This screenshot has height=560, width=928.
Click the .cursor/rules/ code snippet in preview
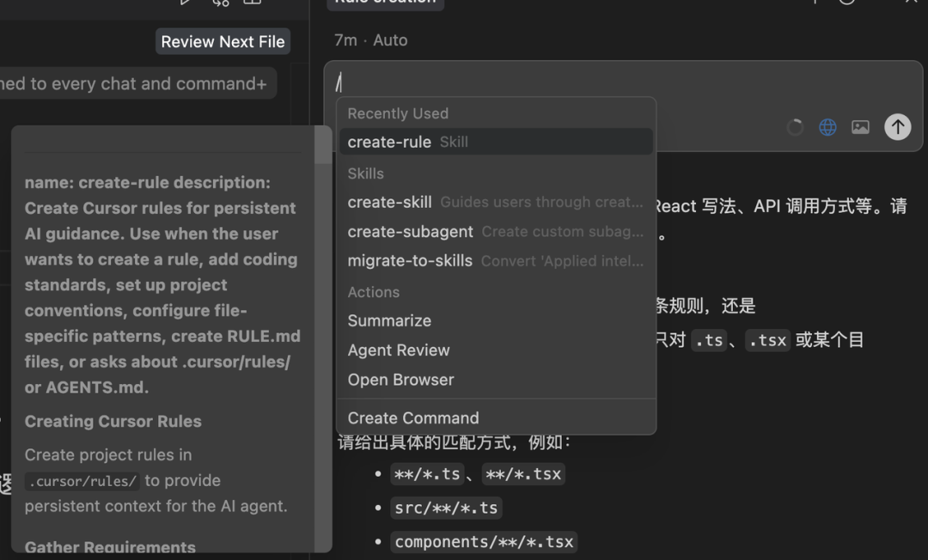pyautogui.click(x=82, y=481)
